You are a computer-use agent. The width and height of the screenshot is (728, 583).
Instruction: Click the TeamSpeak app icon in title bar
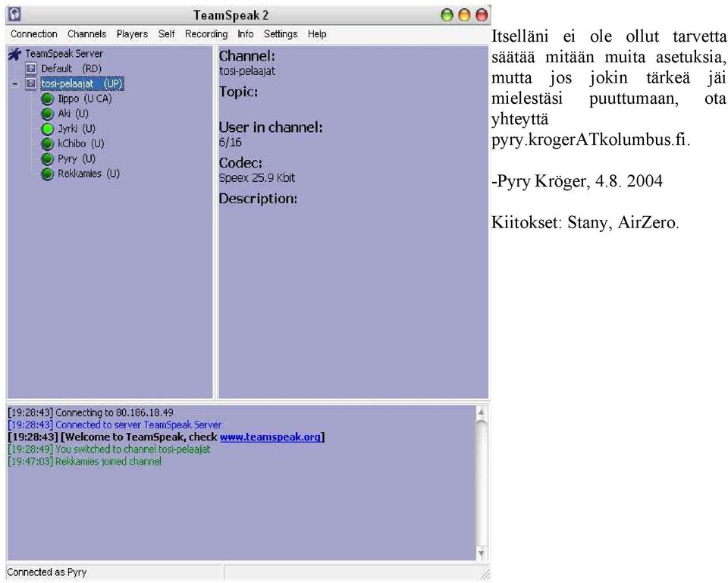pyautogui.click(x=15, y=14)
